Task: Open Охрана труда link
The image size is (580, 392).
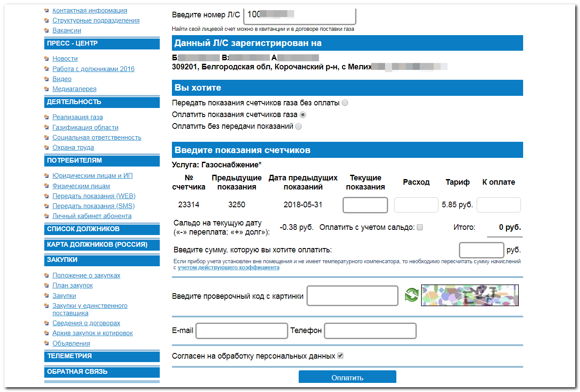Action: (x=73, y=147)
